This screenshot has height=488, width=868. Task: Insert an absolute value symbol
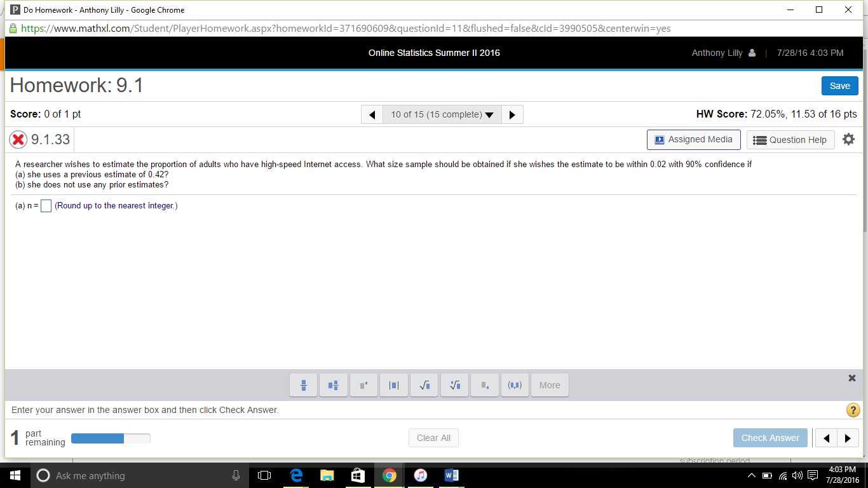click(x=394, y=385)
